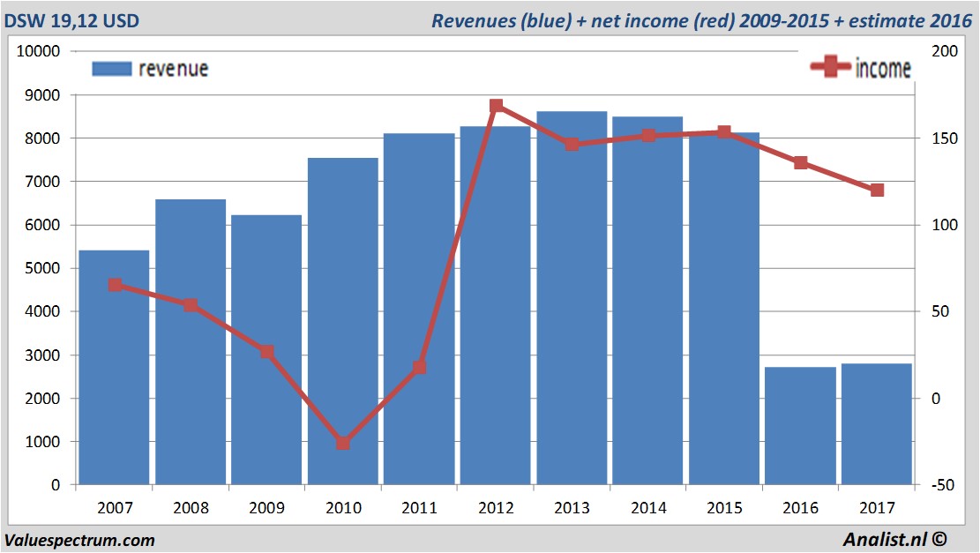Click the 100 right axis label
This screenshot has height=553, width=980.
[x=944, y=225]
